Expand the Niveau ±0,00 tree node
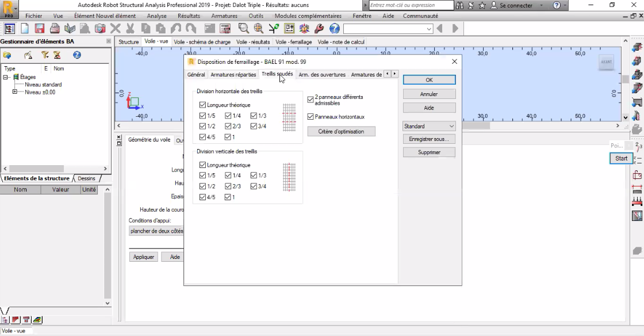This screenshot has height=336, width=644. [x=15, y=91]
